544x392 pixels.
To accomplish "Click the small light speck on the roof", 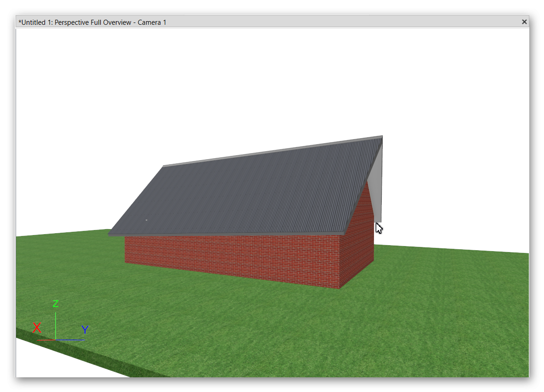I will pos(146,220).
